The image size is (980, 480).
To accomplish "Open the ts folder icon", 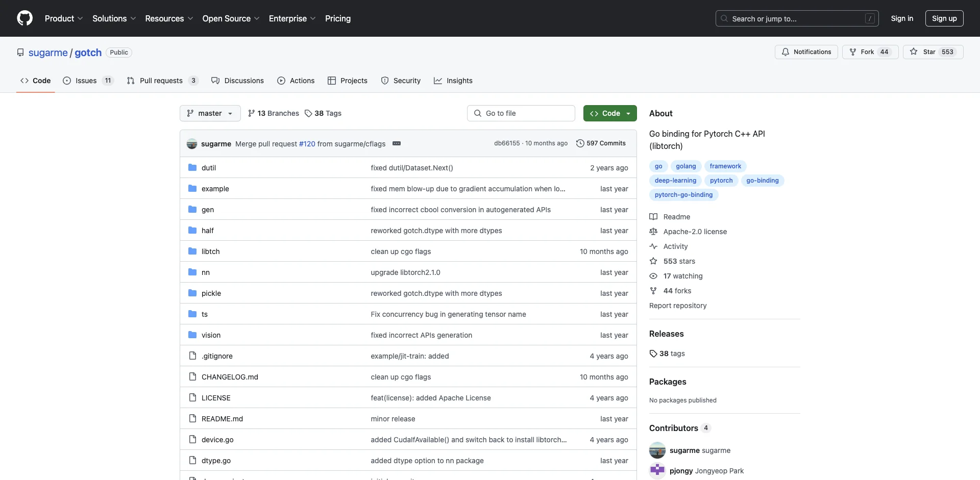I will pos(192,314).
